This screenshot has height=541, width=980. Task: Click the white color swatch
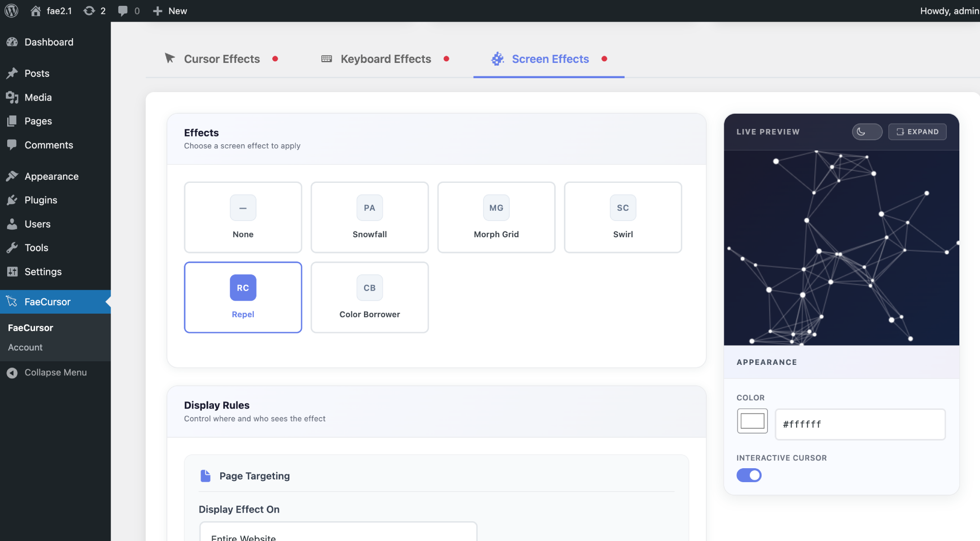[752, 421]
